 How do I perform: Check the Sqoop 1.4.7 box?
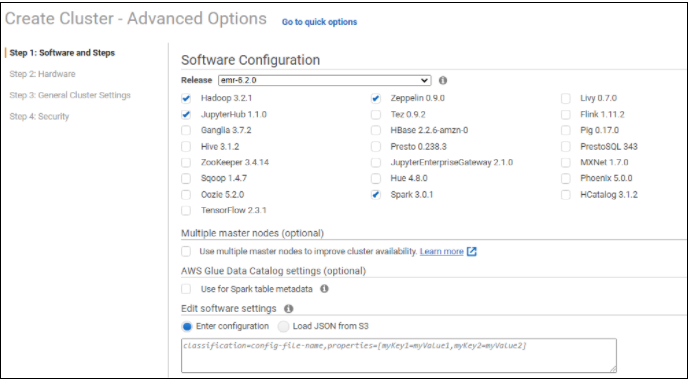[186, 179]
